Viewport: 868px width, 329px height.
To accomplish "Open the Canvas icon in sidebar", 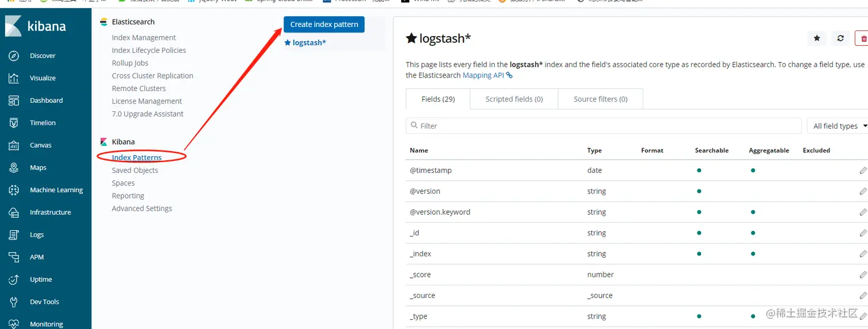I will (x=14, y=145).
